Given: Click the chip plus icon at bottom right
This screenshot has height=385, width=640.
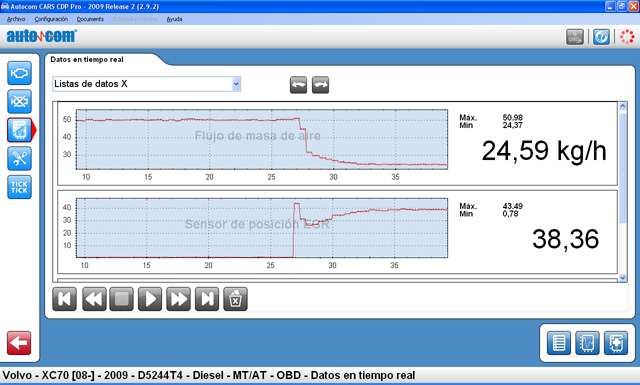Looking at the screenshot, I should 616,343.
